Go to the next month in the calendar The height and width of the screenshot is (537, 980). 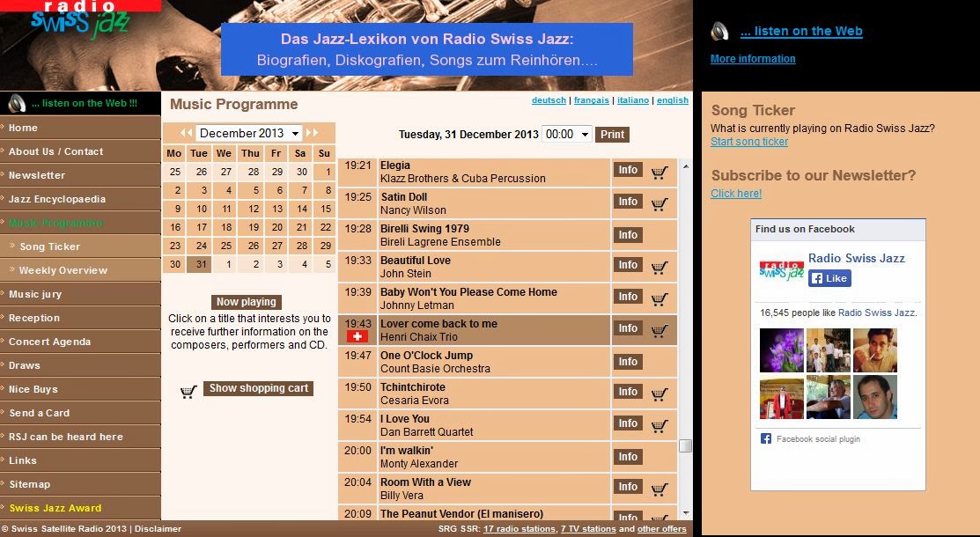pyautogui.click(x=313, y=133)
